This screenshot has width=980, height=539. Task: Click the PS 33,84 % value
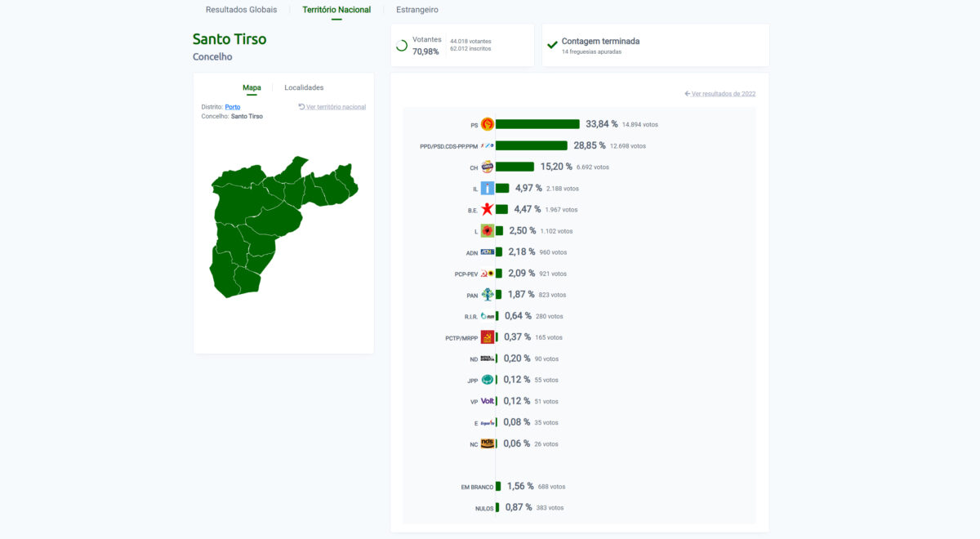pos(601,124)
